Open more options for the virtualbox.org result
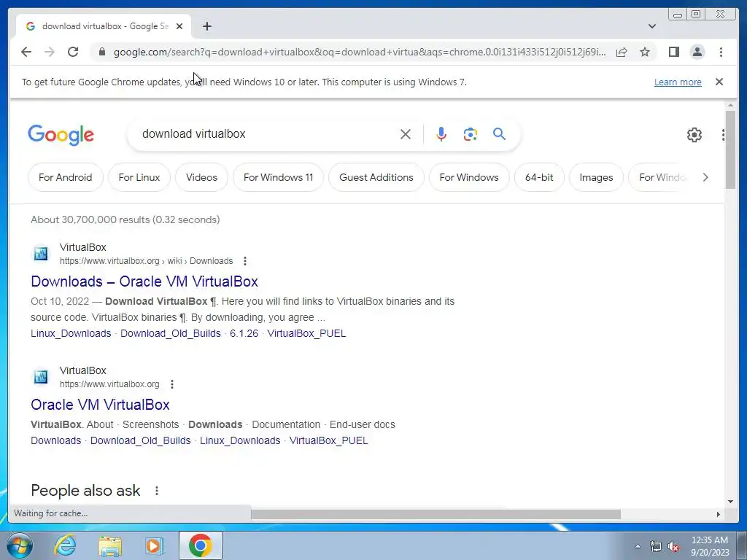The height and width of the screenshot is (560, 747). tap(172, 384)
